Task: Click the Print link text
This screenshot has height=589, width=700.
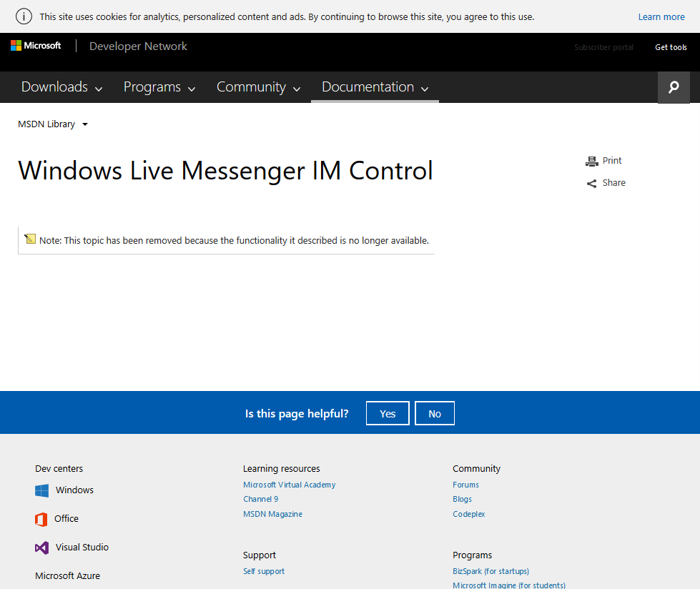Action: 611,161
